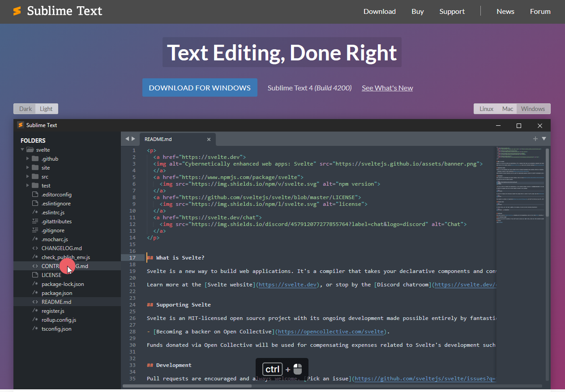This screenshot has height=392, width=565.
Task: Click the FOLDERS sidebar heading
Action: click(x=33, y=141)
